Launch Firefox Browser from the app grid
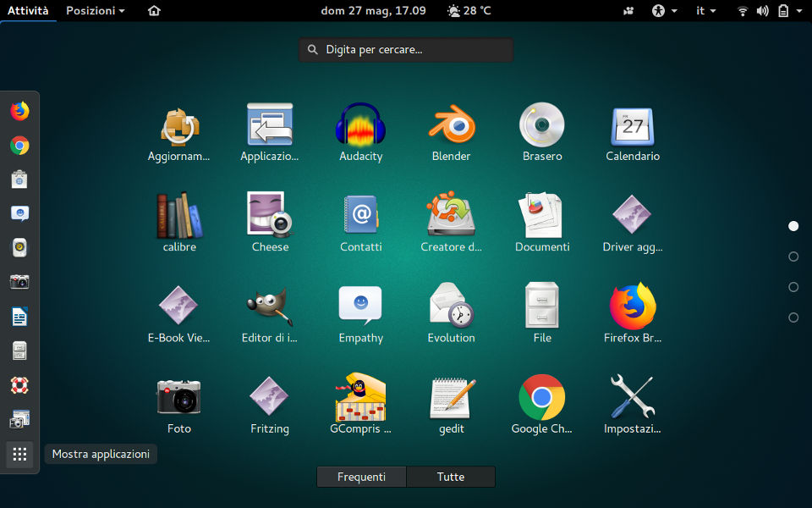This screenshot has height=508, width=812. point(633,315)
